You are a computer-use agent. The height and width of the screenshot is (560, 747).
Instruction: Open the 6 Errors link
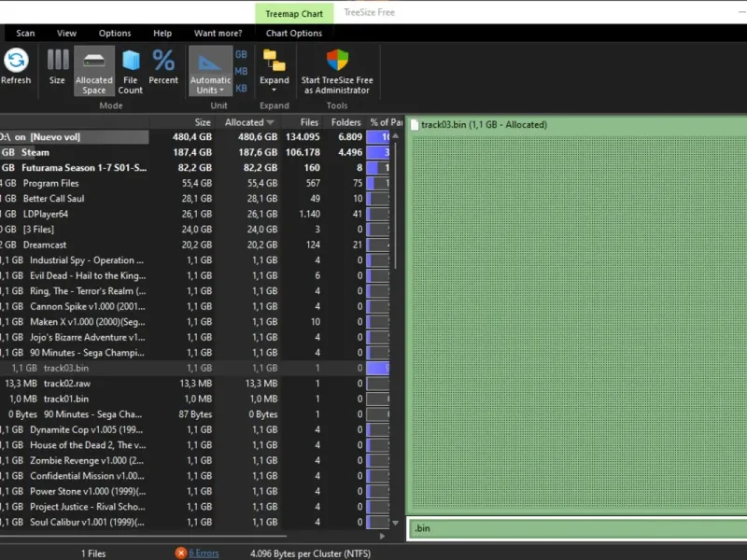[x=204, y=553]
